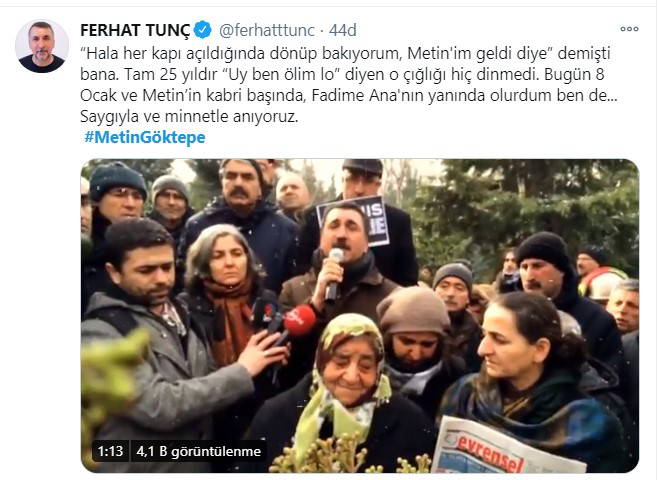Viewport: 658px width, 480px height.
Task: Click the red microphone in the video
Action: pyautogui.click(x=298, y=322)
